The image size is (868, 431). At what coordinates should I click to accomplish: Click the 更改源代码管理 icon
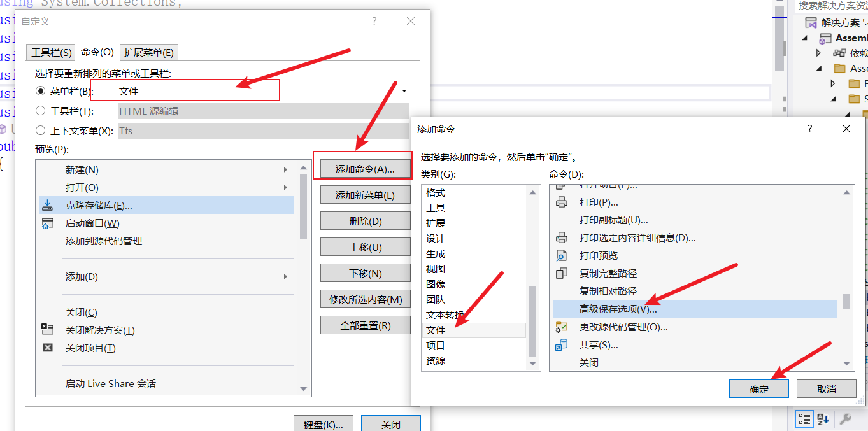click(x=562, y=327)
